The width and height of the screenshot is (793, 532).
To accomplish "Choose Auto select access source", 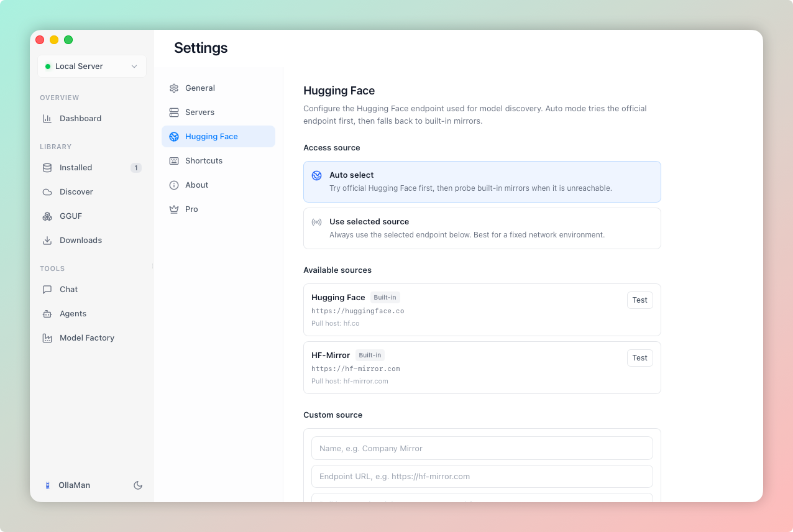I will click(x=482, y=182).
